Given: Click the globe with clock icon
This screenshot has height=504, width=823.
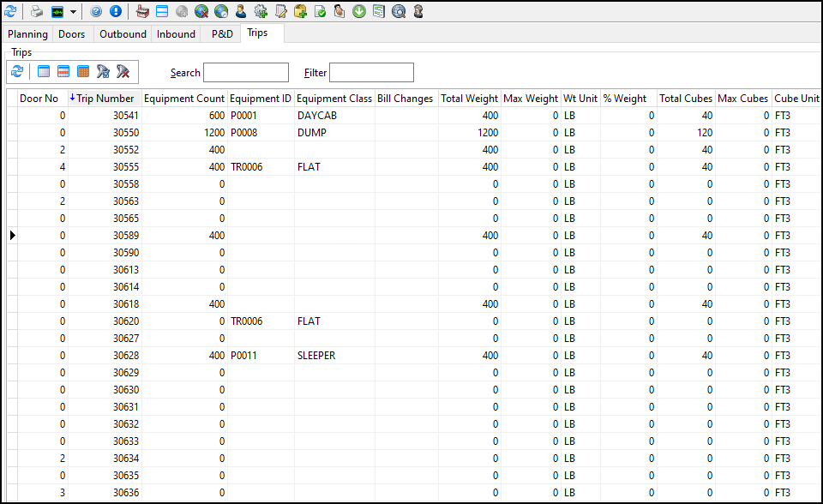Looking at the screenshot, I should click(221, 11).
